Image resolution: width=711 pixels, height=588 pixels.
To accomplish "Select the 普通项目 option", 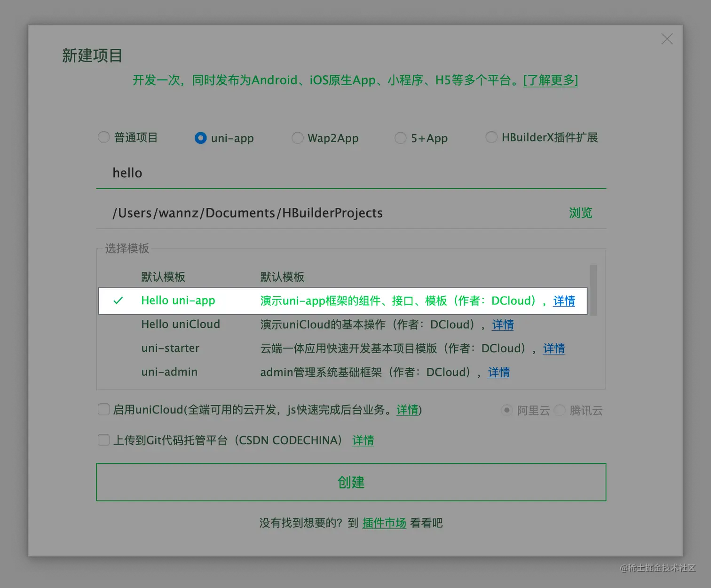I will pyautogui.click(x=103, y=137).
